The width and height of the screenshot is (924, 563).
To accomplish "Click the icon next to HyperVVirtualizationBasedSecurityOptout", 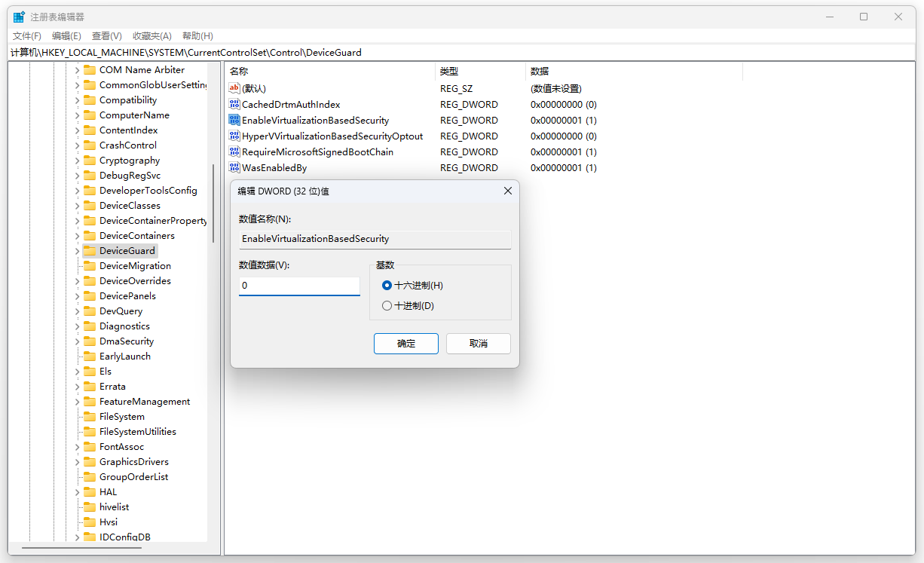I will pyautogui.click(x=234, y=136).
